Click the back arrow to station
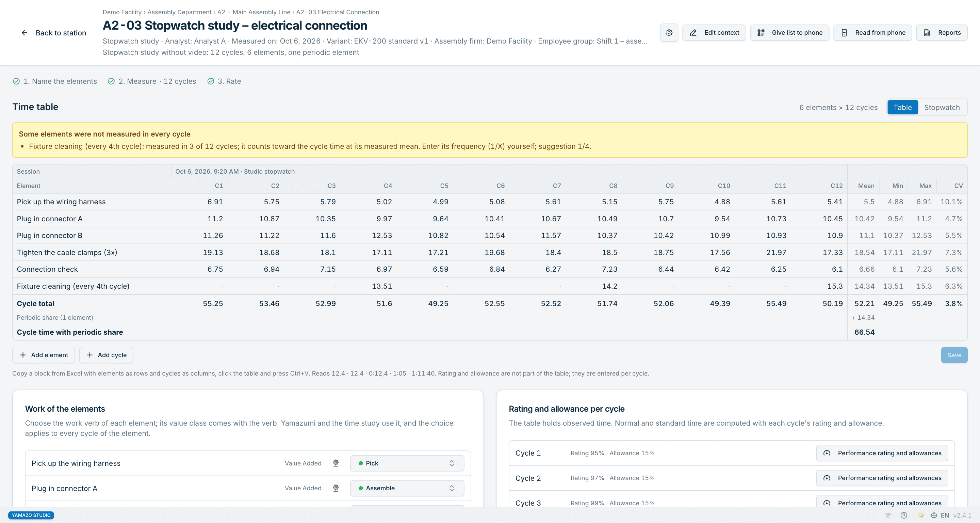The height and width of the screenshot is (523, 980). pos(24,33)
